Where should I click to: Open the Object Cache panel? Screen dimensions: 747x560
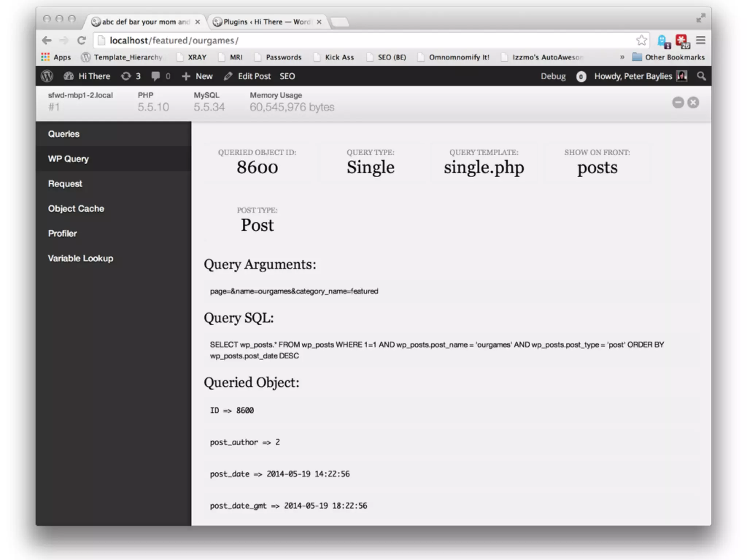113,208
